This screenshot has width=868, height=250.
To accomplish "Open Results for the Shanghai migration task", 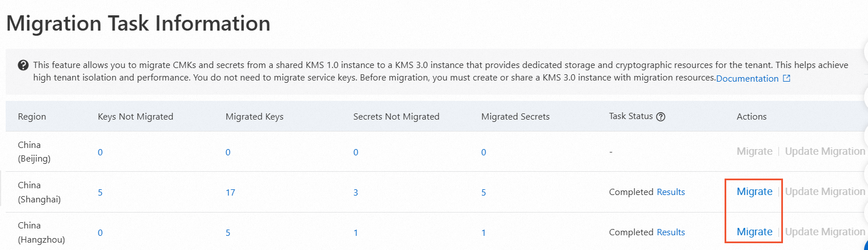I will 671,192.
